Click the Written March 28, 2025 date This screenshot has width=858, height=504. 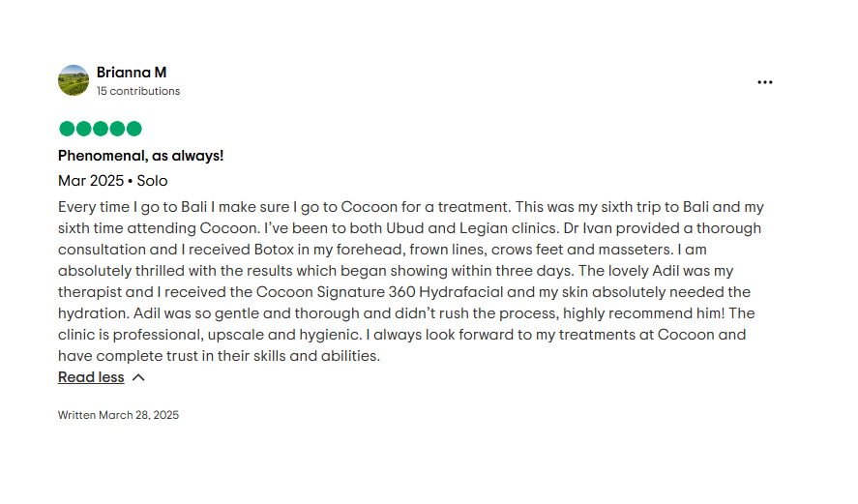(118, 415)
